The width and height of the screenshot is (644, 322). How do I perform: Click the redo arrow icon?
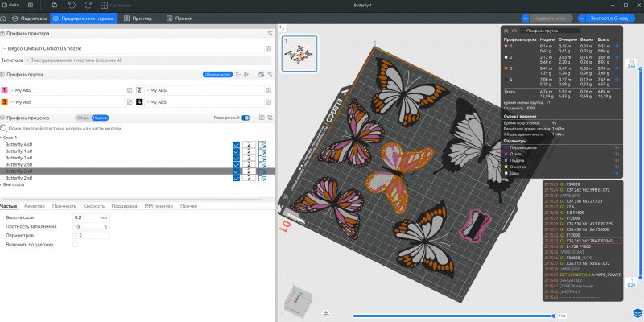(x=89, y=5)
